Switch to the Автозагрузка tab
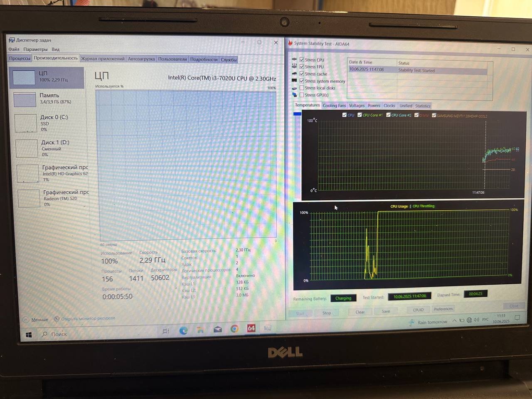 [141, 59]
